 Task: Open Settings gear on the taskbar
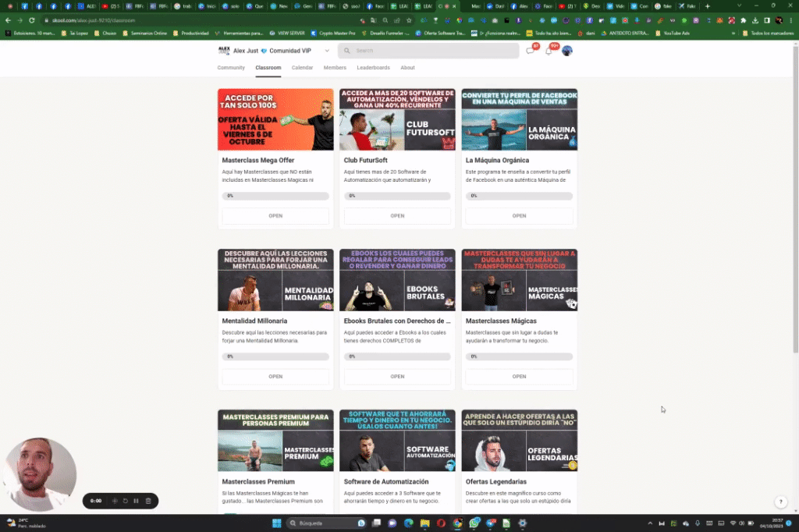click(522, 523)
